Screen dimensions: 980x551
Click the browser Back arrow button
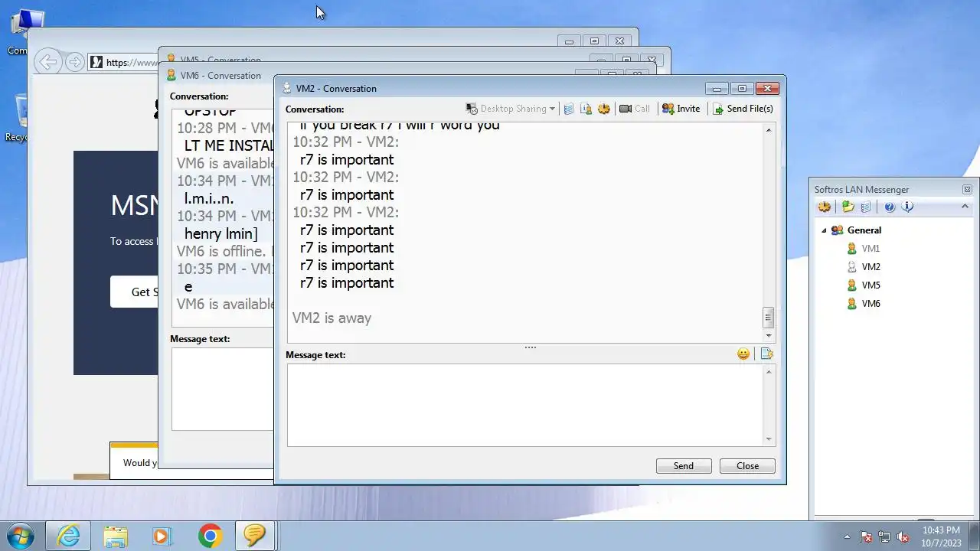point(48,62)
